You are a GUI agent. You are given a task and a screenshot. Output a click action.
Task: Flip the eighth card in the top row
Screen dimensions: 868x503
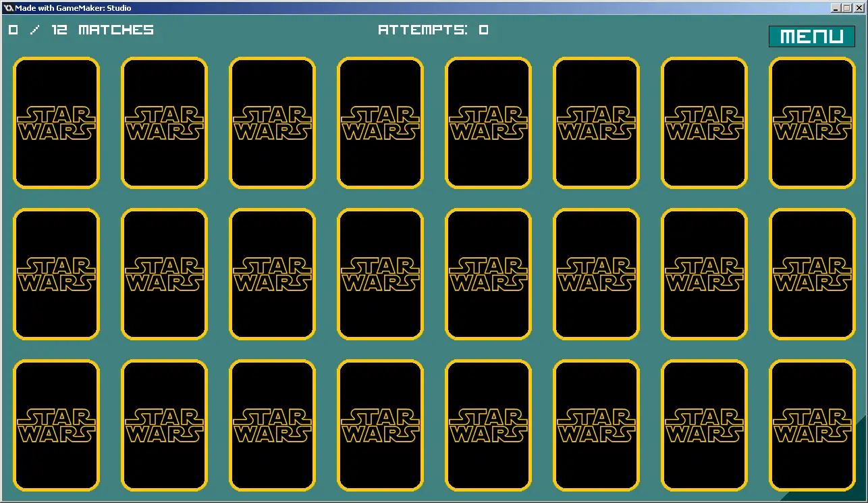click(x=813, y=123)
